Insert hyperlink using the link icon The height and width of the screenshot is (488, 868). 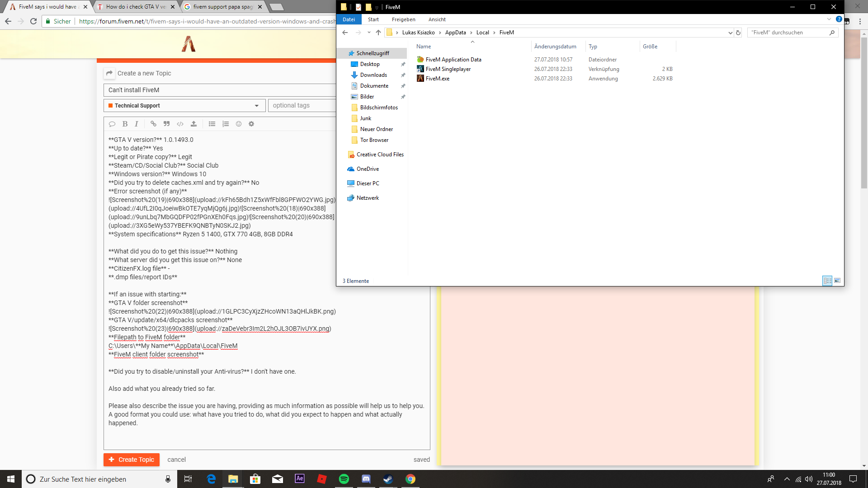click(153, 124)
